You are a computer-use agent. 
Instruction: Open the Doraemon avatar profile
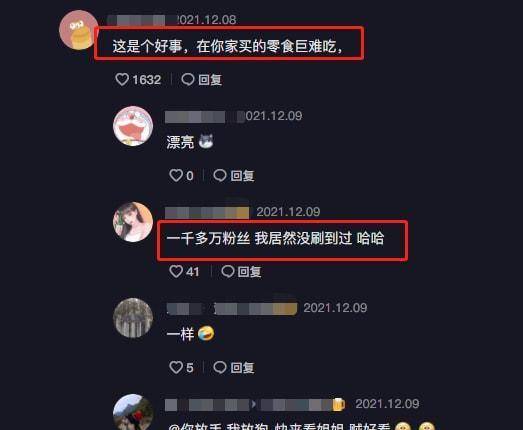pos(133,126)
